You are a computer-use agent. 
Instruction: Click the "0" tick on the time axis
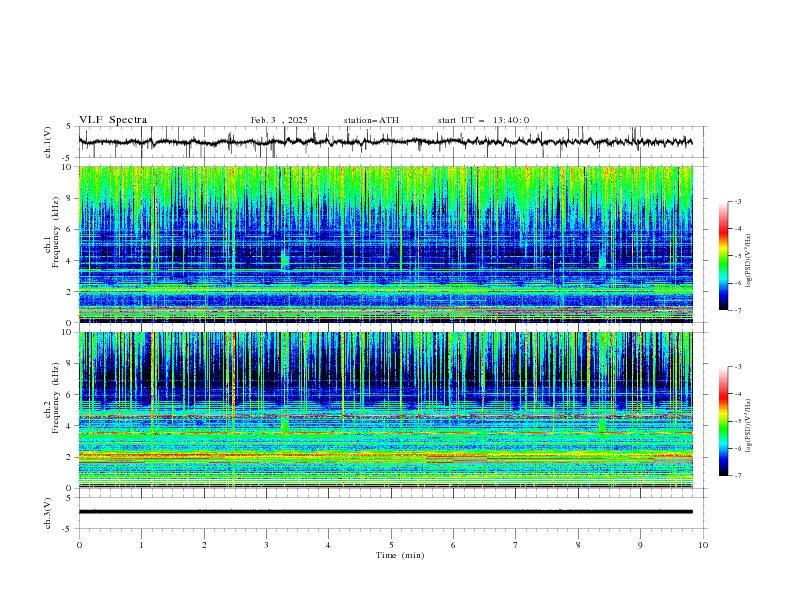79,545
